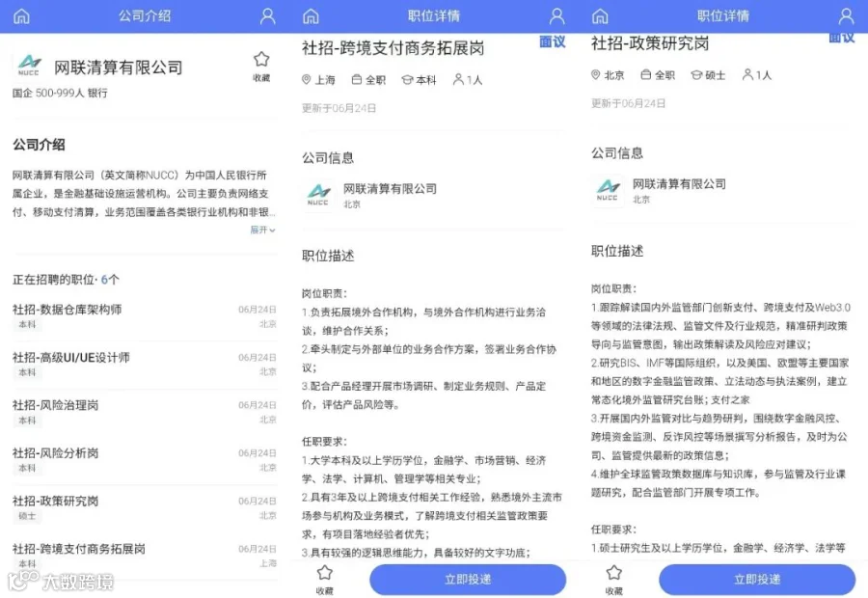Screen dimensions: 868x598
Task: Tap 硕士 education tag on 政策研究岗
Action: [708, 75]
